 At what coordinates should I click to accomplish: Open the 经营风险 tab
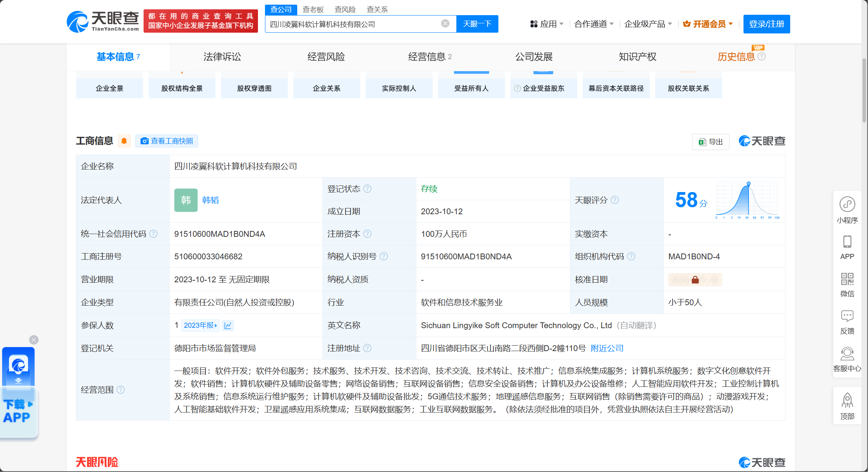(x=326, y=57)
